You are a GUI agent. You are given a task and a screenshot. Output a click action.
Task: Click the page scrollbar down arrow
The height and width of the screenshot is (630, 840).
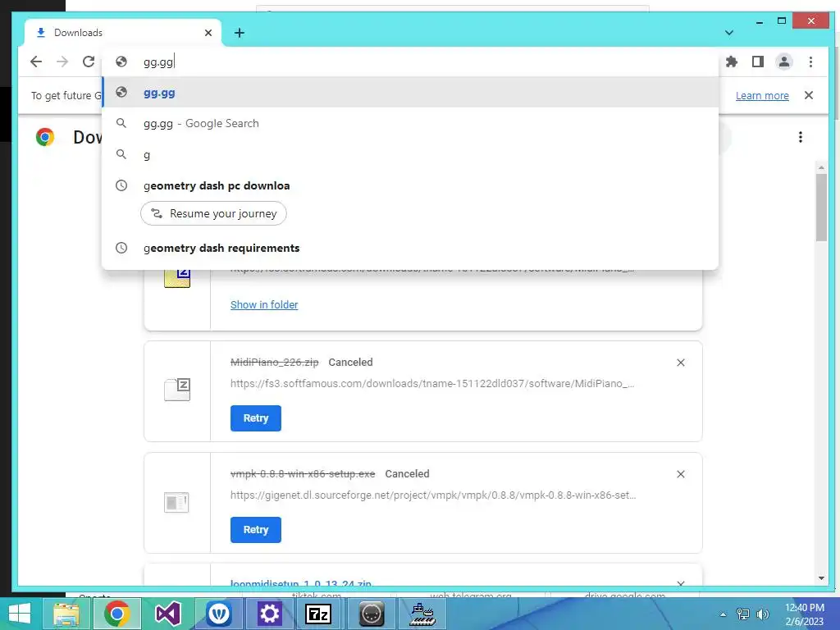click(821, 578)
